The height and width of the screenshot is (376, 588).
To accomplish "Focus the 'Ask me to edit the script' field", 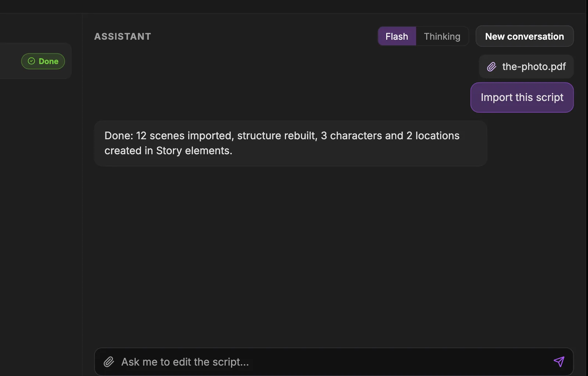I will click(x=334, y=362).
